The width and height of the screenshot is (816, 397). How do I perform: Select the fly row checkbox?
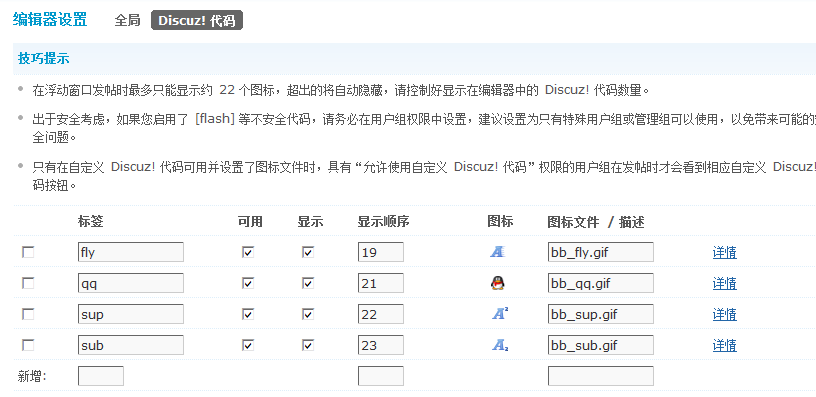click(28, 252)
